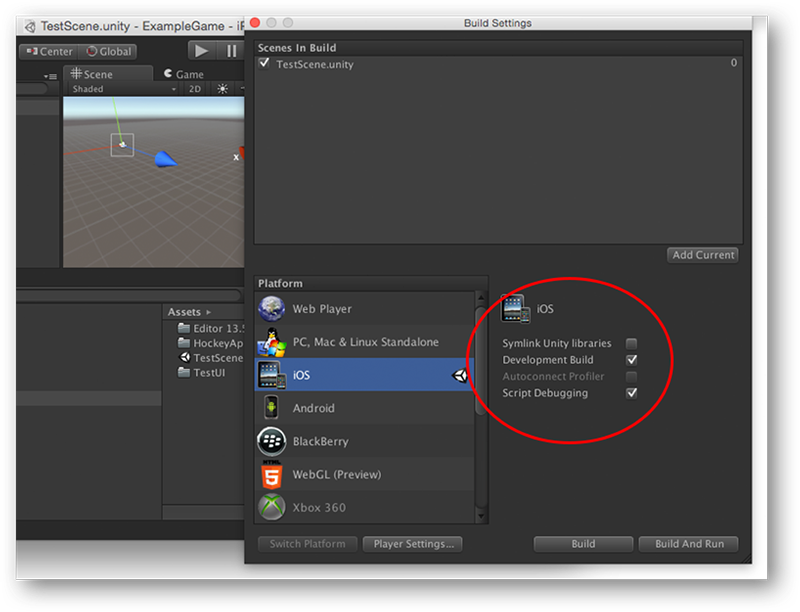The width and height of the screenshot is (800, 612).
Task: Open Player Settings
Action: (413, 544)
